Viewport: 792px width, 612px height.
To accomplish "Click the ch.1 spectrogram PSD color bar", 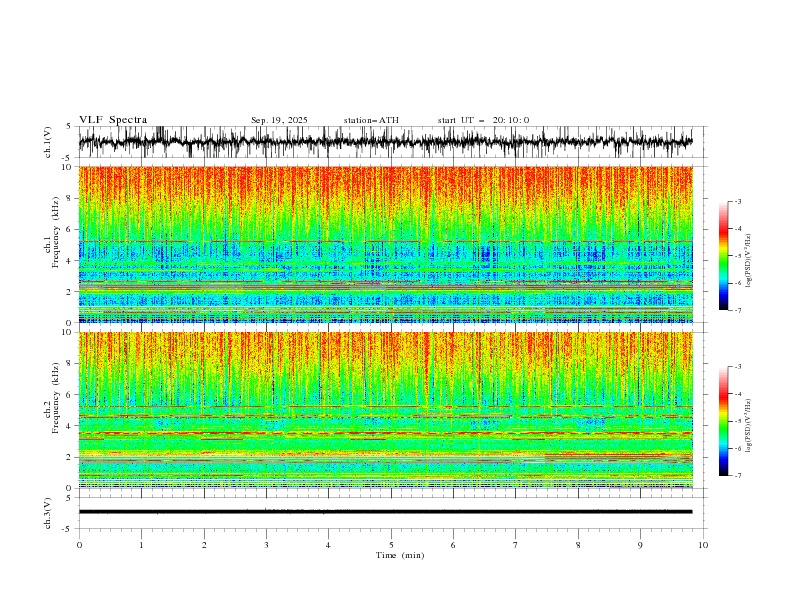I will [x=723, y=256].
